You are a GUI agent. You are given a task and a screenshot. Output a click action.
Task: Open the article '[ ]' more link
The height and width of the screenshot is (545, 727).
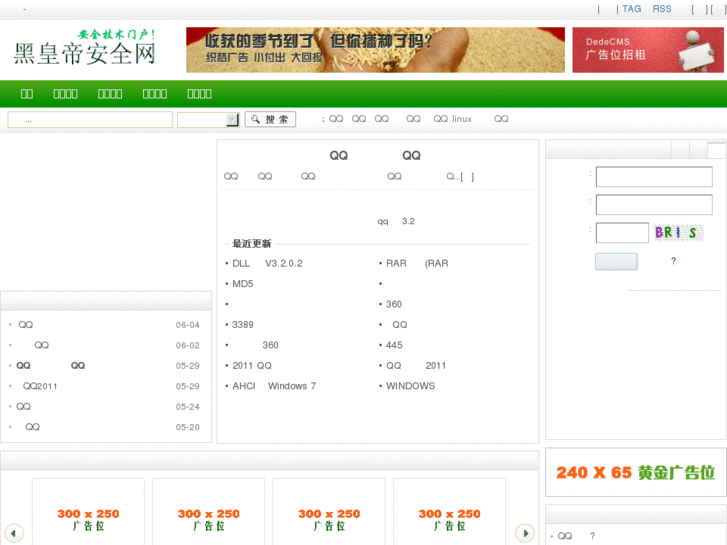click(467, 177)
